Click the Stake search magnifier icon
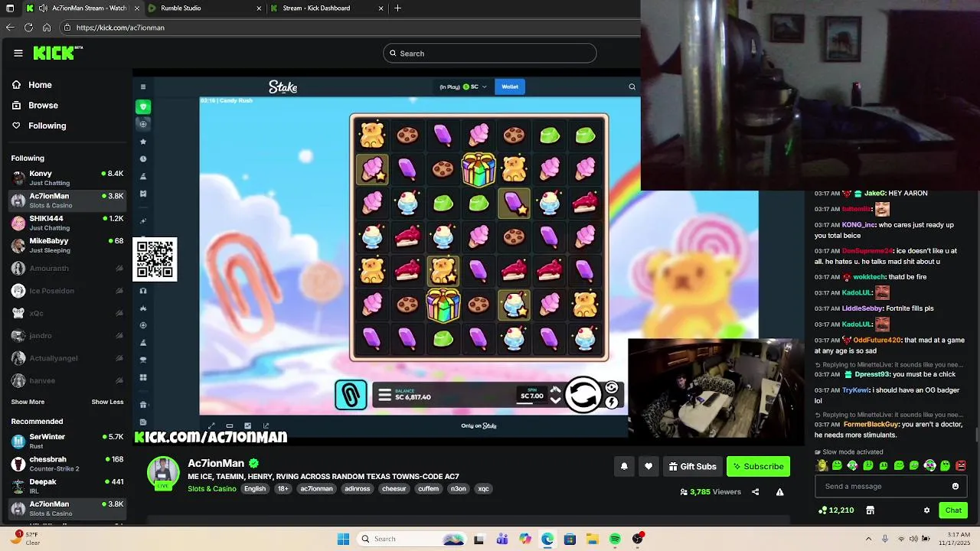The height and width of the screenshot is (551, 980). point(632,86)
